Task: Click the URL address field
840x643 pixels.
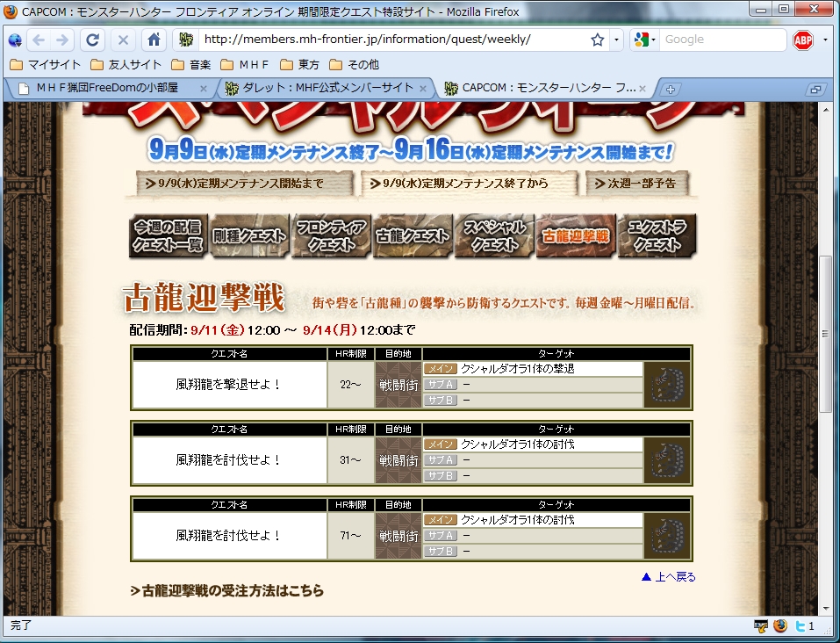Action: [x=394, y=40]
